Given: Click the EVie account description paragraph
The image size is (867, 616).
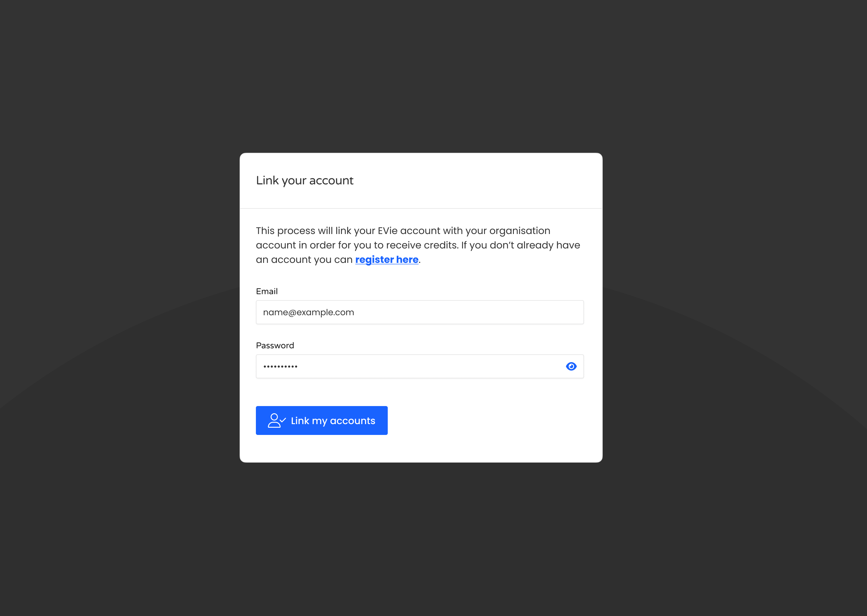Looking at the screenshot, I should pos(418,245).
